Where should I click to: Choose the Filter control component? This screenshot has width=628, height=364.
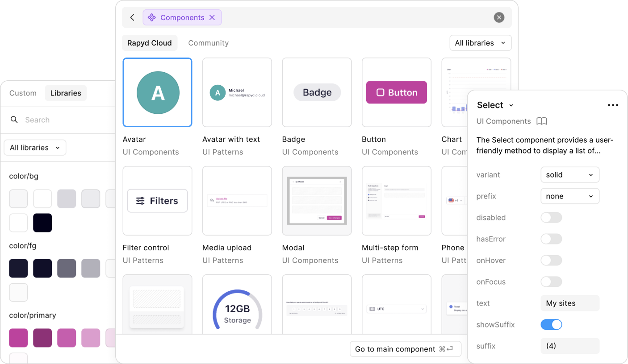coord(157,201)
